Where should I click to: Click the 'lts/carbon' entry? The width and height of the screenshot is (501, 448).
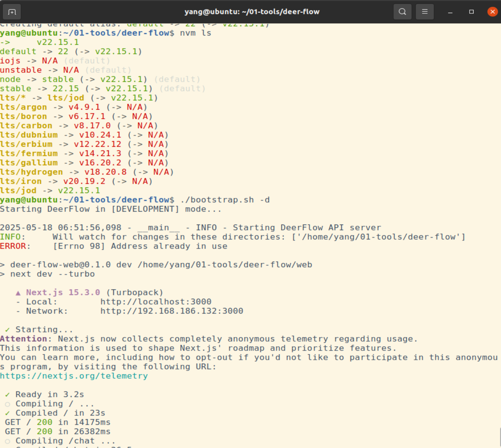pyautogui.click(x=79, y=126)
